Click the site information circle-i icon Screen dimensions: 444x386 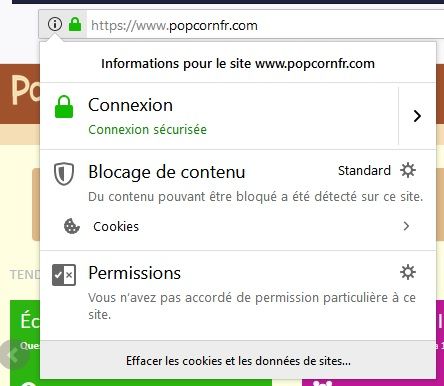[55, 24]
